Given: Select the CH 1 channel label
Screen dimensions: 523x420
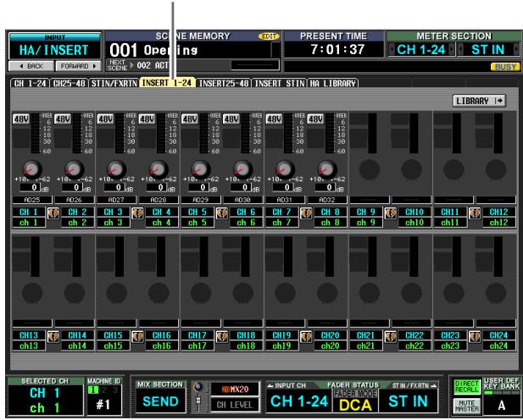Looking at the screenshot, I should click(29, 212).
